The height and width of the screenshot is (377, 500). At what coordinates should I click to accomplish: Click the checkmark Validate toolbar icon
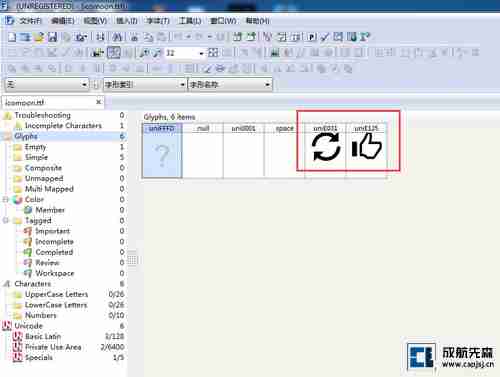(x=325, y=37)
